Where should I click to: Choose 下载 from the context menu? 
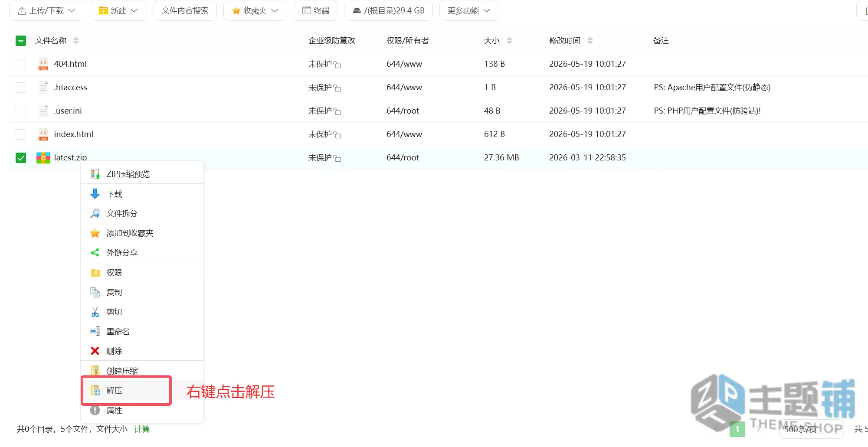pyautogui.click(x=142, y=194)
